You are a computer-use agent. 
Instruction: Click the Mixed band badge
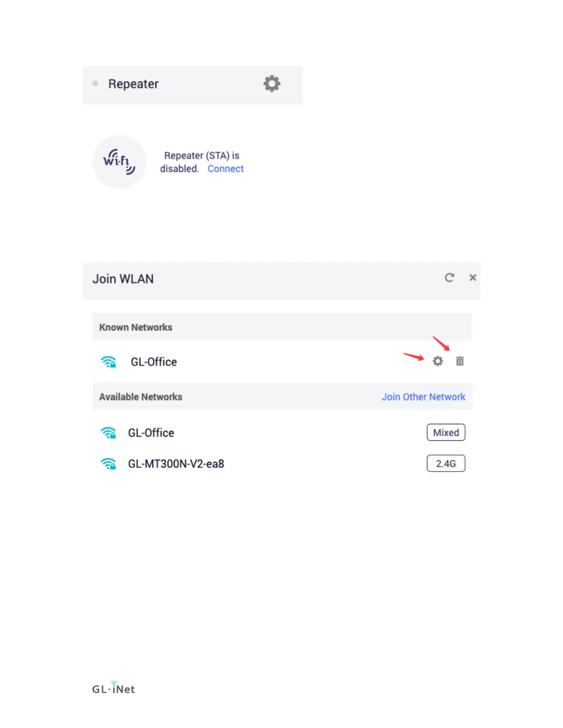[x=446, y=432]
